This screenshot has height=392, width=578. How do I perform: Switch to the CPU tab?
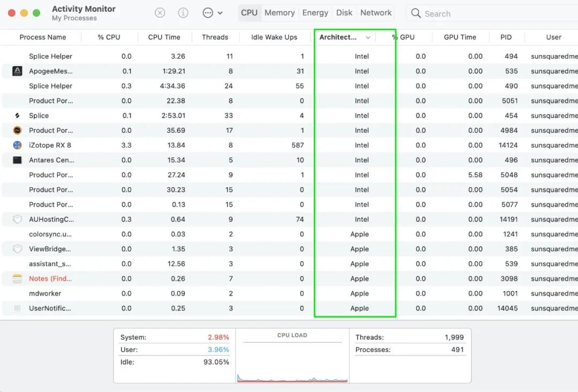249,12
